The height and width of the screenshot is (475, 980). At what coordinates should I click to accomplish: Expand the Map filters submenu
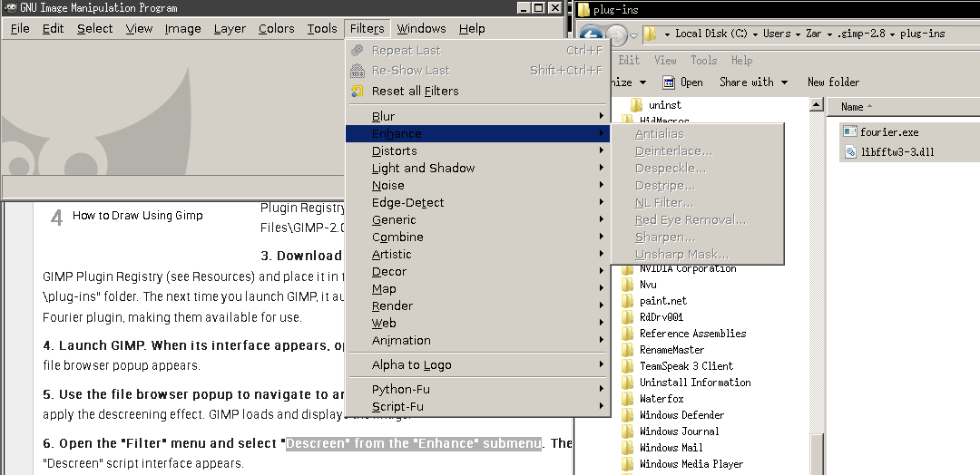[477, 289]
